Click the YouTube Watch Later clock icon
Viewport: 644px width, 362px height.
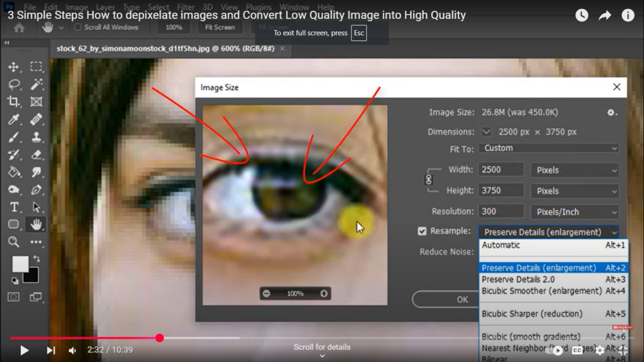tap(582, 16)
